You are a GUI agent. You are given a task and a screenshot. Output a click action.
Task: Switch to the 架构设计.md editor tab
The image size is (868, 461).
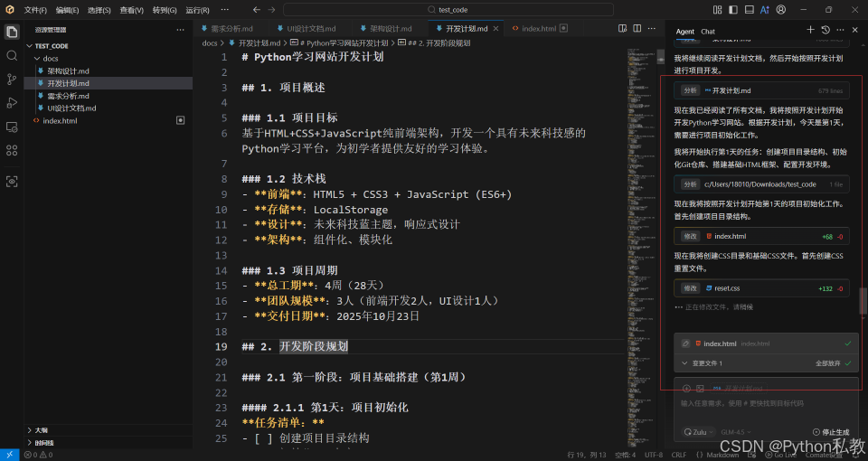tap(391, 28)
